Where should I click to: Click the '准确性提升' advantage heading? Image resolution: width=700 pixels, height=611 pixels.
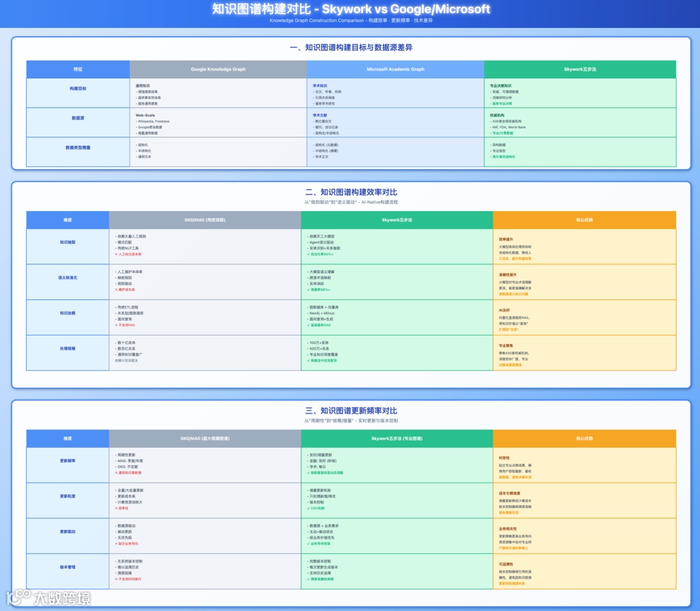click(x=507, y=275)
